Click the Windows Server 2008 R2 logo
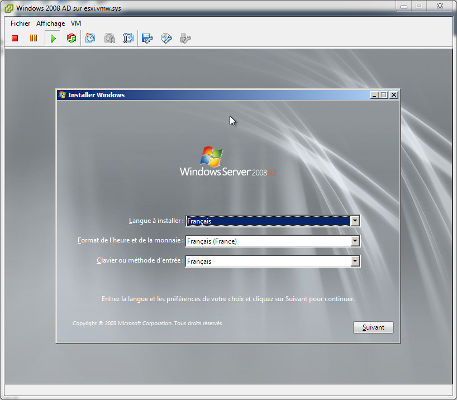 coord(228,161)
